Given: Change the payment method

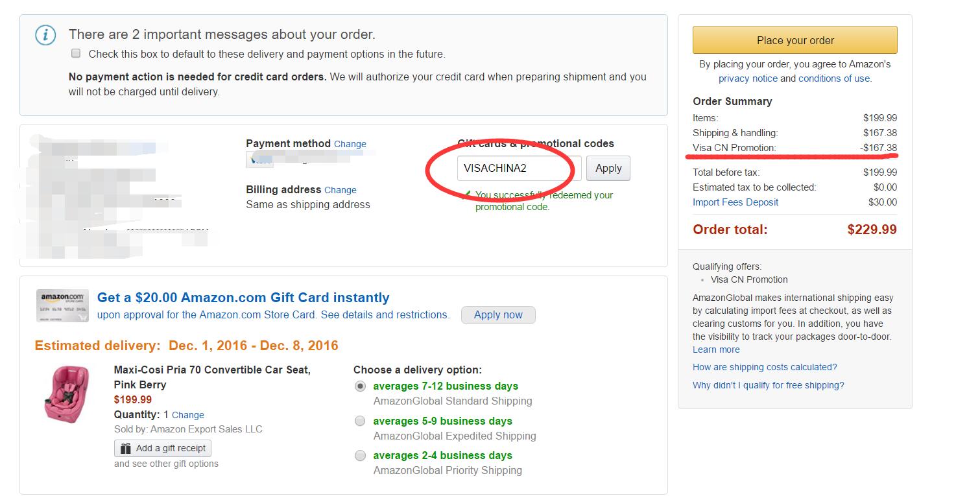Looking at the screenshot, I should click(x=350, y=144).
